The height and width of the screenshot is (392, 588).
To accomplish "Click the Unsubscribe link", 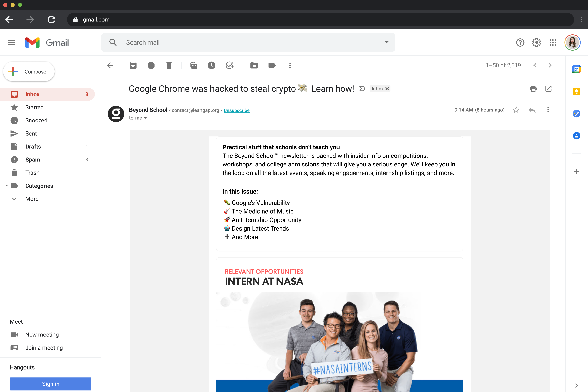I will point(236,110).
